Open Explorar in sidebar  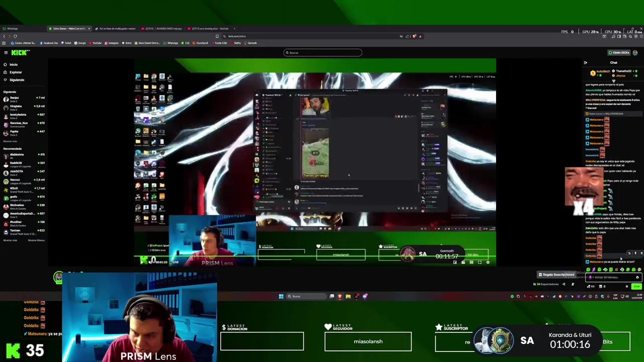point(12,72)
